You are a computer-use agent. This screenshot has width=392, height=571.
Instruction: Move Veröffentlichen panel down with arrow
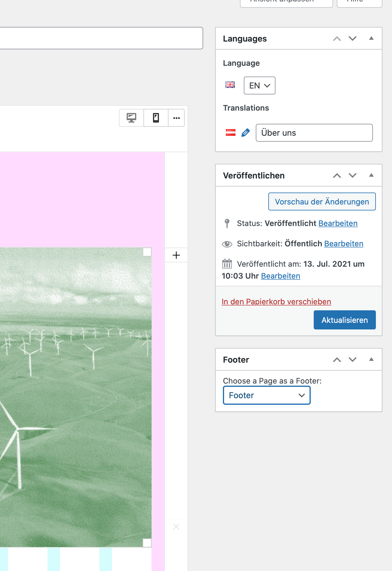pos(353,175)
